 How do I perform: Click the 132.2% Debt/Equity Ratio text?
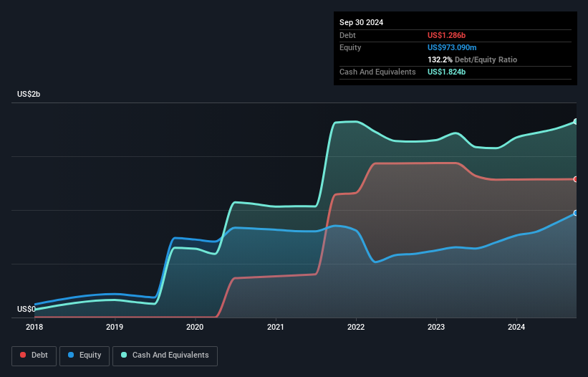[472, 59]
